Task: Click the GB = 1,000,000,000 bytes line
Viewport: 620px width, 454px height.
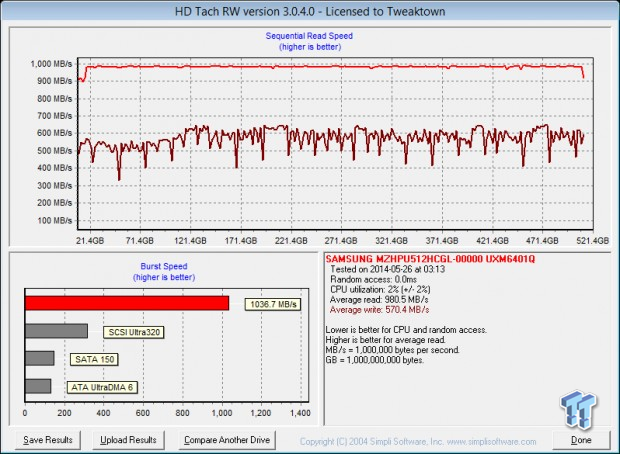Action: tap(374, 360)
